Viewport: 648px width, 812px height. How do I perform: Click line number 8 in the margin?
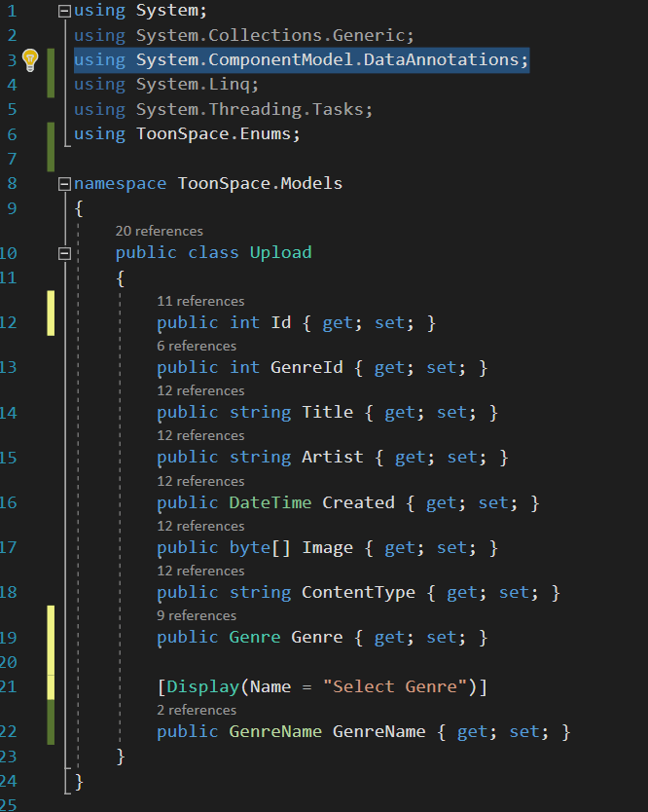(x=12, y=183)
